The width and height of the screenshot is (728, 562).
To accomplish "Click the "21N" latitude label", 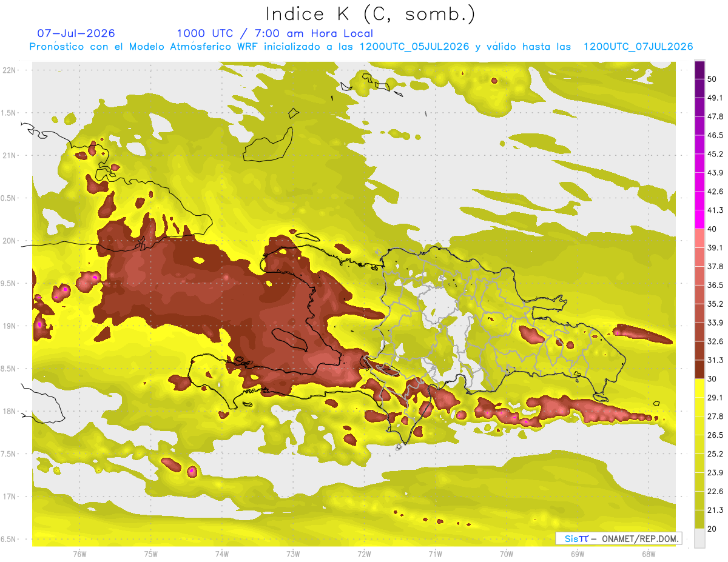I will coord(10,155).
